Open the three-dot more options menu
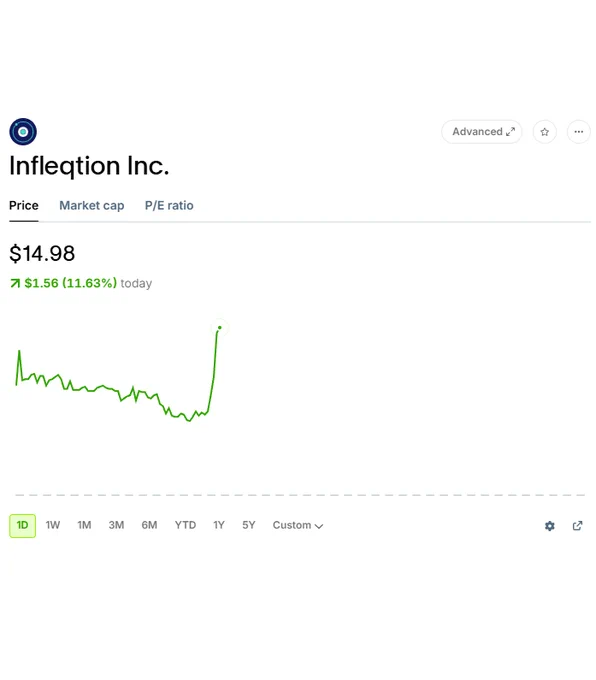Image resolution: width=596 pixels, height=680 pixels. (579, 132)
